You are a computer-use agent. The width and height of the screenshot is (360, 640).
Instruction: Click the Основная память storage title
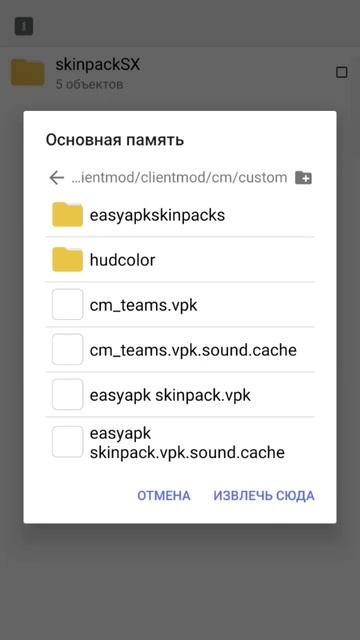pyautogui.click(x=115, y=140)
